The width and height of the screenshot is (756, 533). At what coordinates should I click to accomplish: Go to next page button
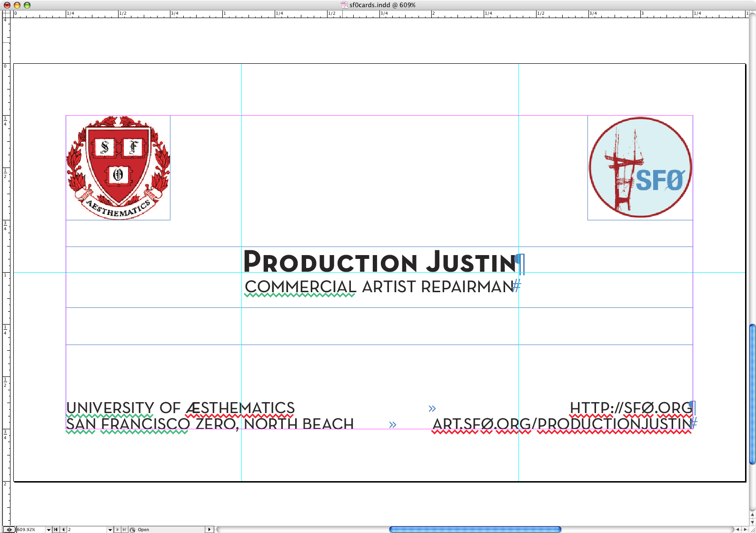[x=118, y=530]
